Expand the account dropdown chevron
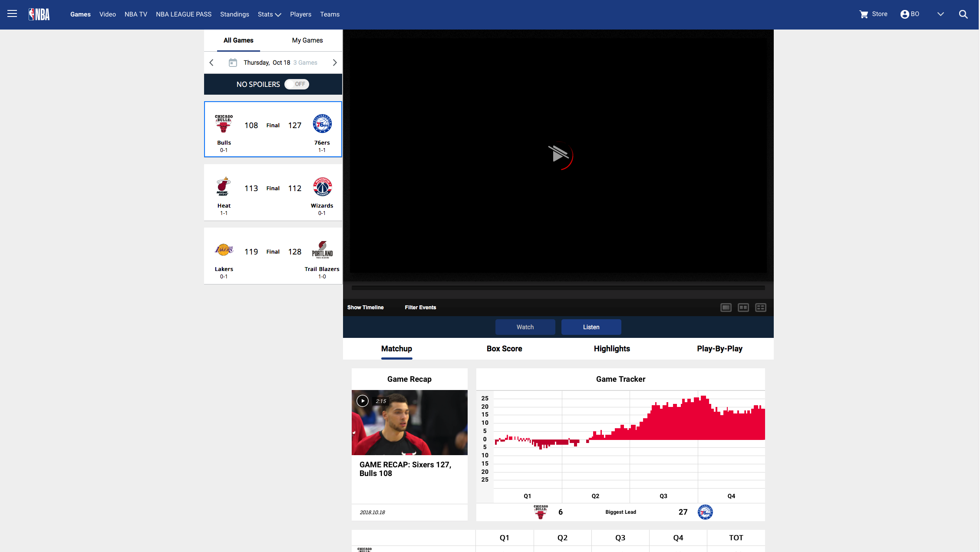Screen dimensions: 980x552 click(940, 14)
